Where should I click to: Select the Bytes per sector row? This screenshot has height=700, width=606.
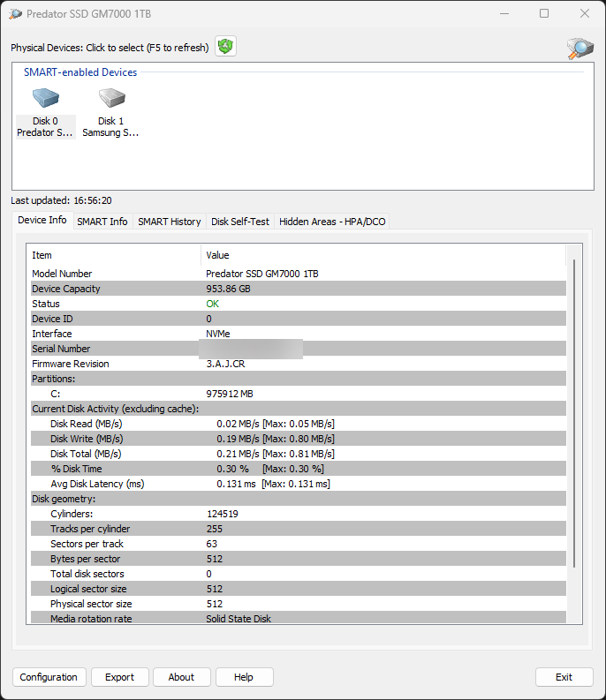(298, 559)
